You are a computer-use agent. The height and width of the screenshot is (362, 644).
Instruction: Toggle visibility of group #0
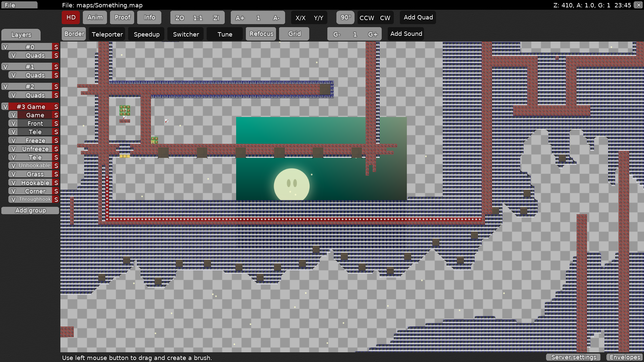coord(5,47)
